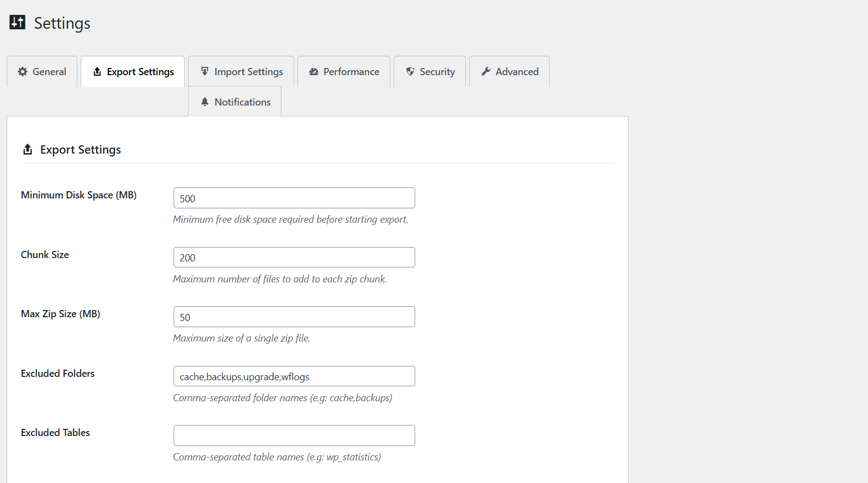
Task: Click the Advanced tab wrench icon
Action: [x=486, y=71]
